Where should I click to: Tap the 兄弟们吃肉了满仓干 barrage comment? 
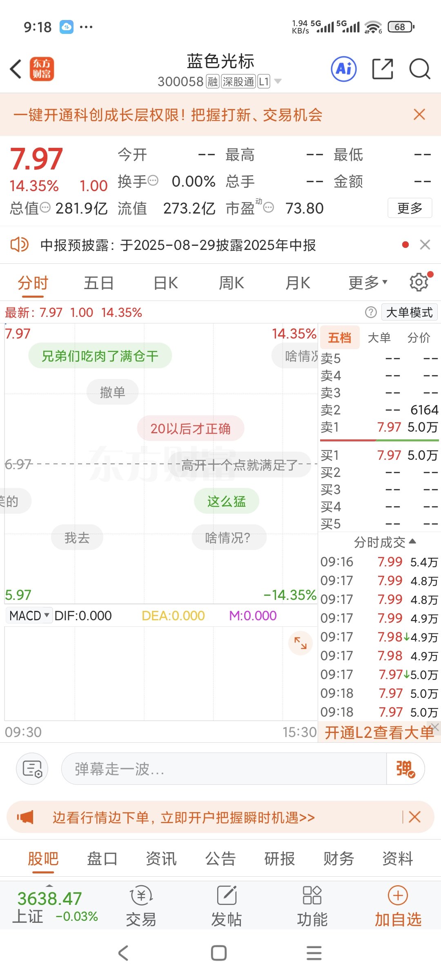[100, 356]
